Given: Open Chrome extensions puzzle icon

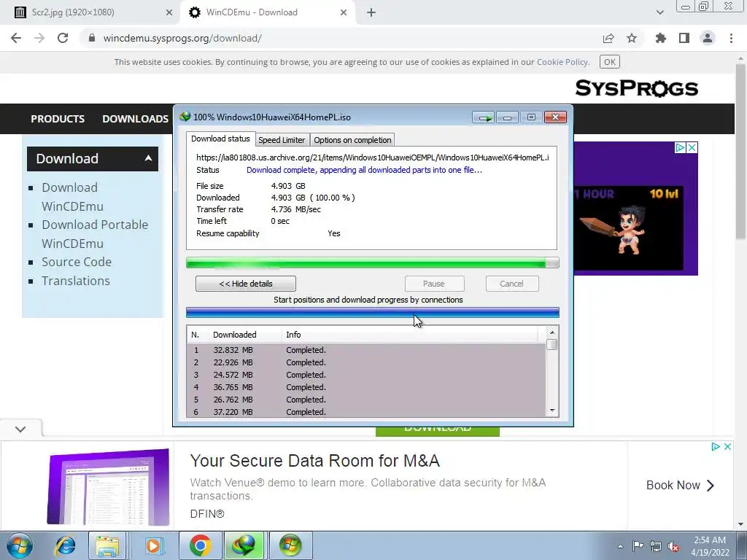Looking at the screenshot, I should (661, 38).
